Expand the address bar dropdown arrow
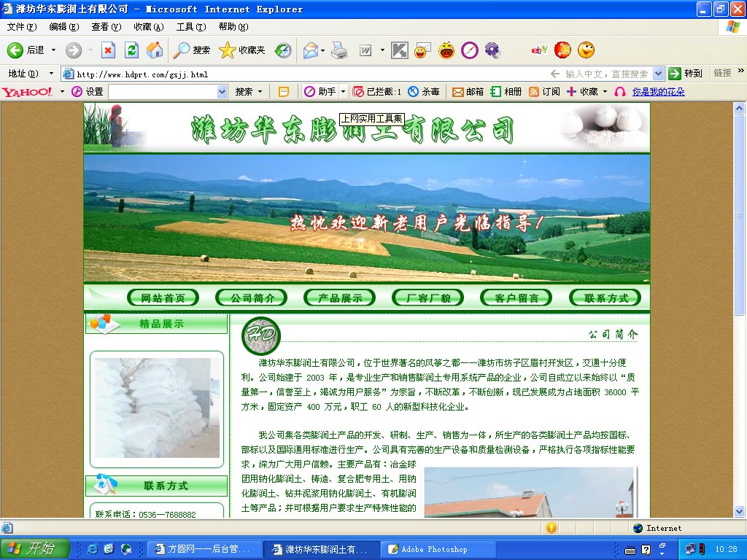This screenshot has height=560, width=747. click(658, 74)
